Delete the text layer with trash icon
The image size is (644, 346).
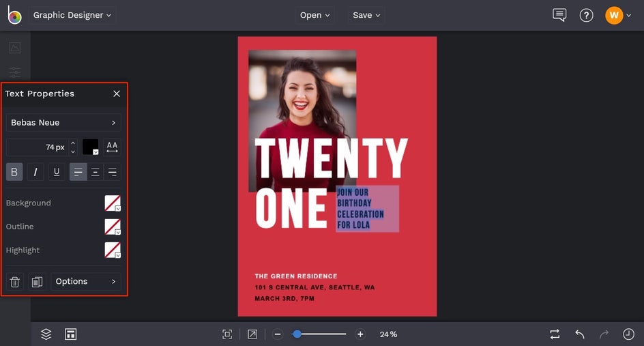(15, 281)
